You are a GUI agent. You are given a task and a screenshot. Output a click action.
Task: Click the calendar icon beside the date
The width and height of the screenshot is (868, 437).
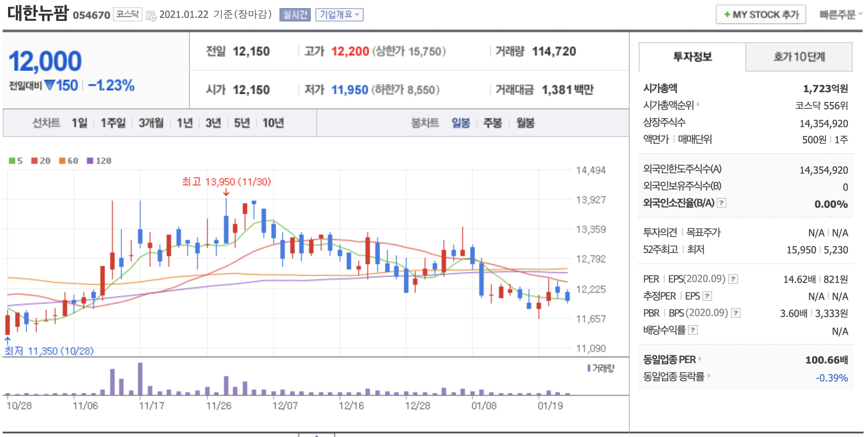click(x=151, y=16)
